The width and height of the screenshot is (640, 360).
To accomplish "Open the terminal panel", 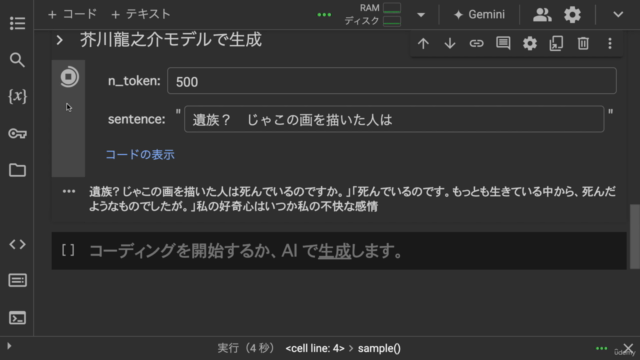I will point(17,318).
